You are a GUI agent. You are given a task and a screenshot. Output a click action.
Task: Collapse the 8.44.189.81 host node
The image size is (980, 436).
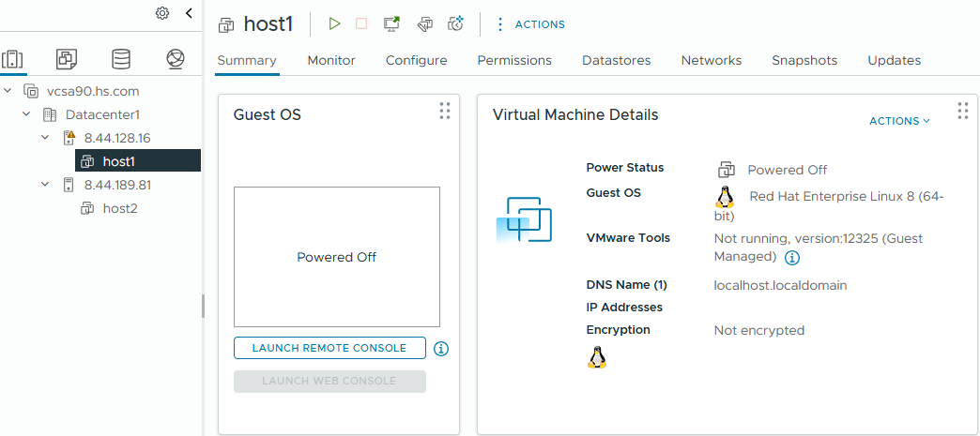(45, 185)
